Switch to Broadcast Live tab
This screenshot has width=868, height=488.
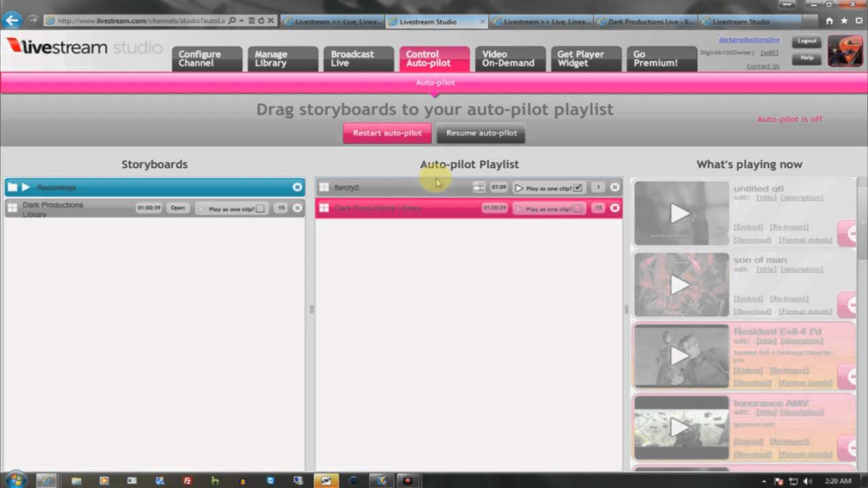point(359,59)
